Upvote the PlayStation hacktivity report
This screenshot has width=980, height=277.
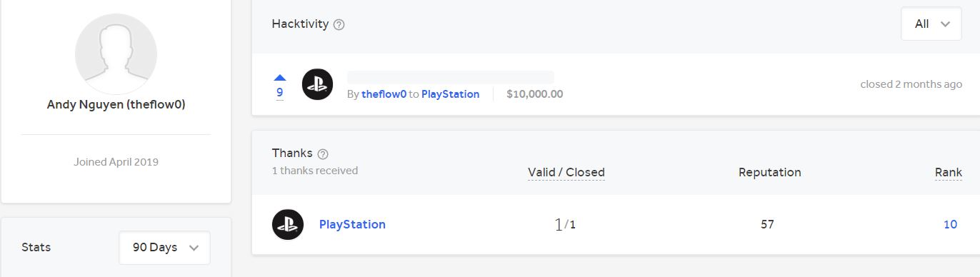pyautogui.click(x=280, y=77)
